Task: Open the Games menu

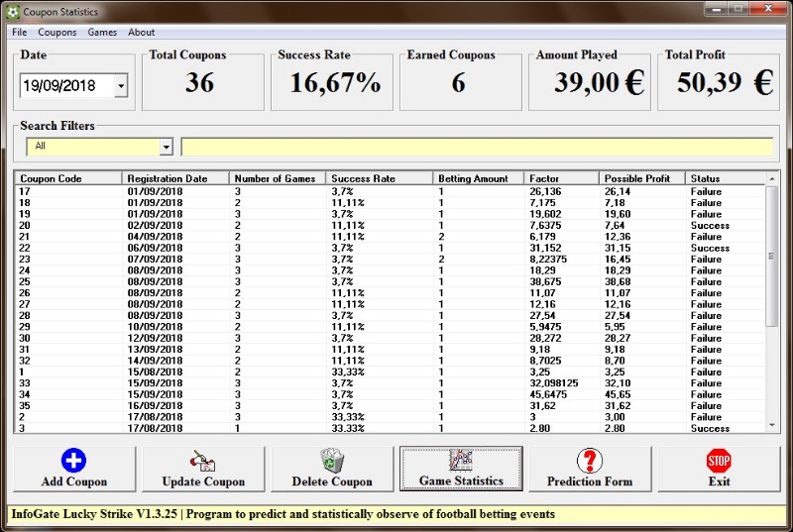Action: pyautogui.click(x=102, y=32)
